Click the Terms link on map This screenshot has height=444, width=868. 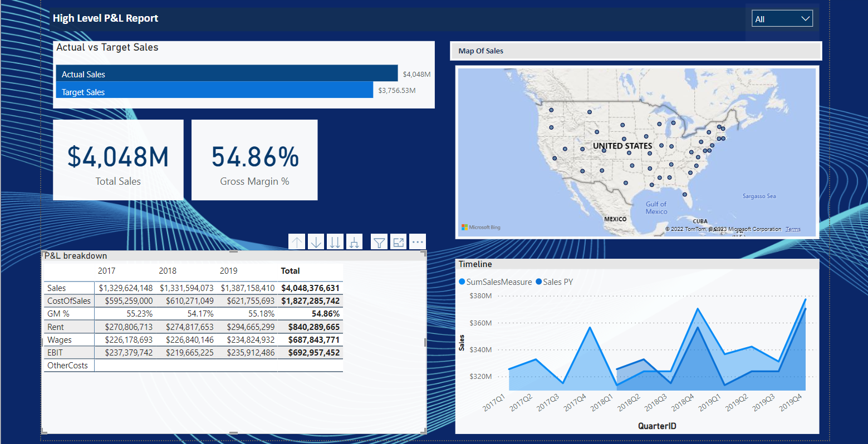[x=793, y=229]
